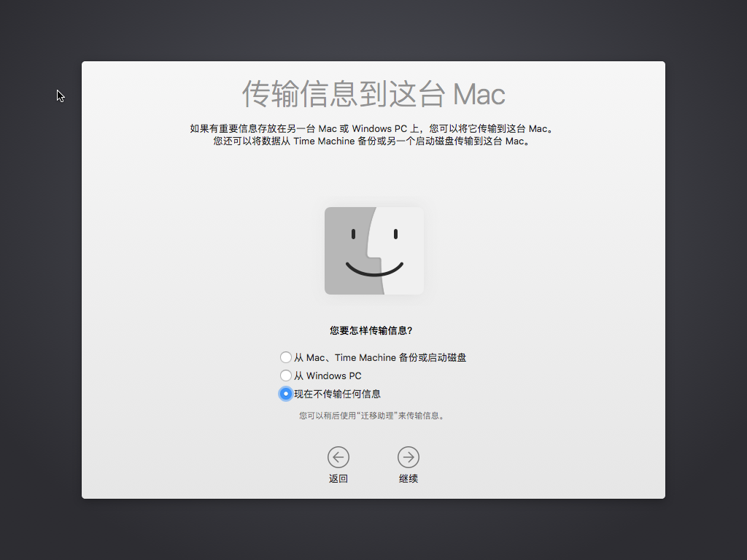Select the 从 Windows PC option
This screenshot has height=560, width=747.
coord(286,376)
